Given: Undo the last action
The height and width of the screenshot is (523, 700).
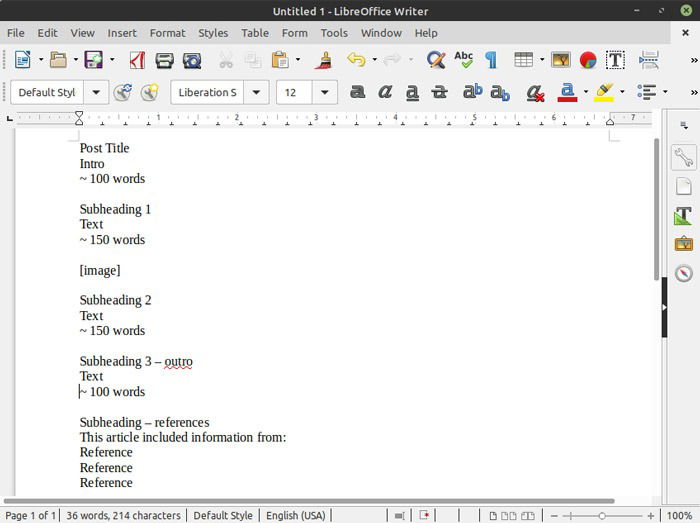Looking at the screenshot, I should point(356,59).
